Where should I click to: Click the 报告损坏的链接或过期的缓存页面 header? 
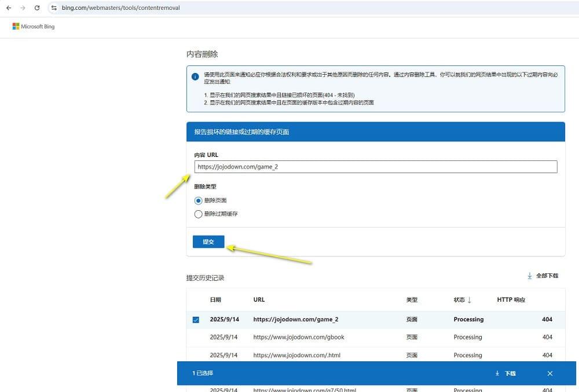[241, 132]
